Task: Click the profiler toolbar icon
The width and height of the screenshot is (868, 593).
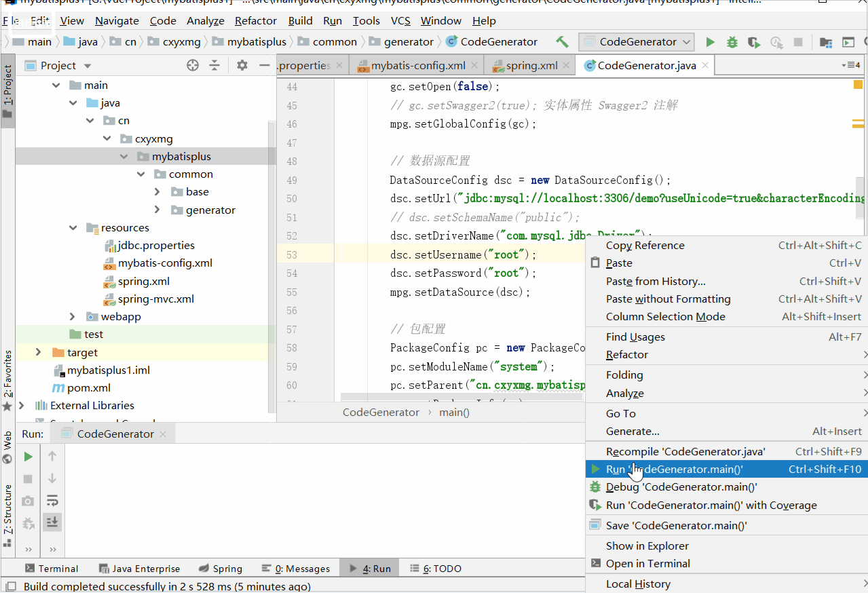Action: pyautogui.click(x=776, y=42)
